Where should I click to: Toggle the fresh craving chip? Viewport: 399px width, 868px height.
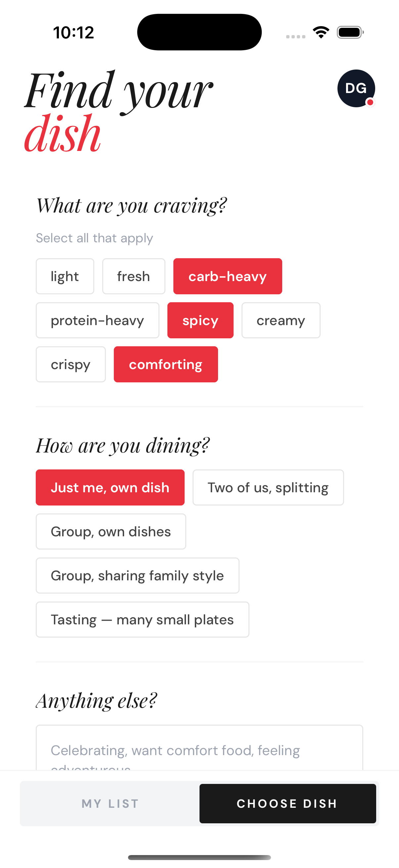click(133, 276)
